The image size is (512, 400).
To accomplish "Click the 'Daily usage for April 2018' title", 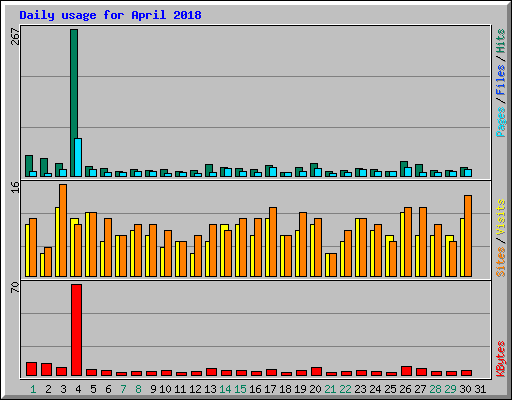I will [x=110, y=15].
